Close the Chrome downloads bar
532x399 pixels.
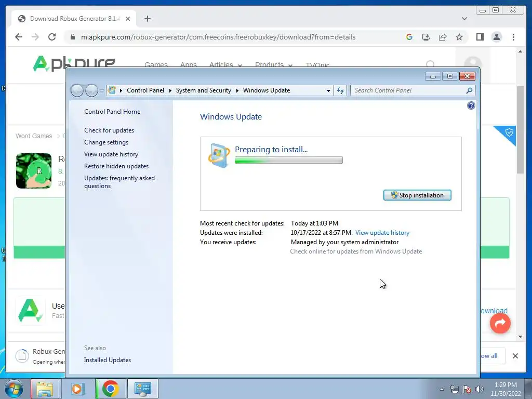point(515,356)
